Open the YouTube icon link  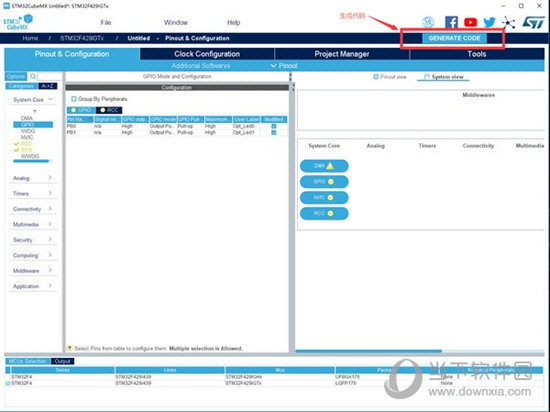coord(470,22)
